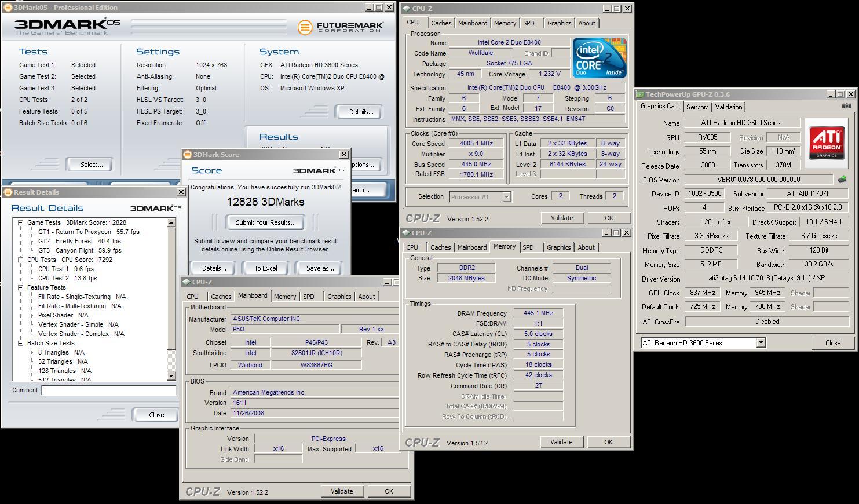Minimize the 3DMark05 Professional Edition window
Viewport: 859px width, 504px height.
click(x=369, y=8)
